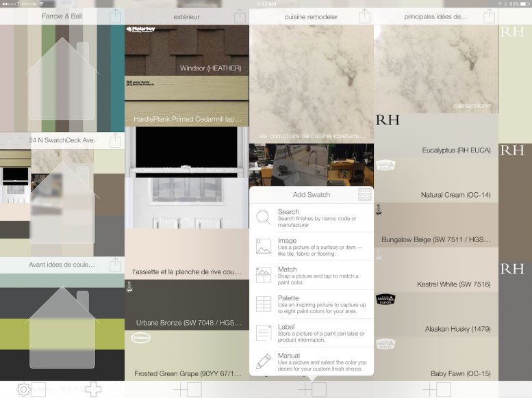This screenshot has height=398, width=532.
Task: Select Urbane Bronze (SW 7048) swatch
Action: (x=187, y=305)
